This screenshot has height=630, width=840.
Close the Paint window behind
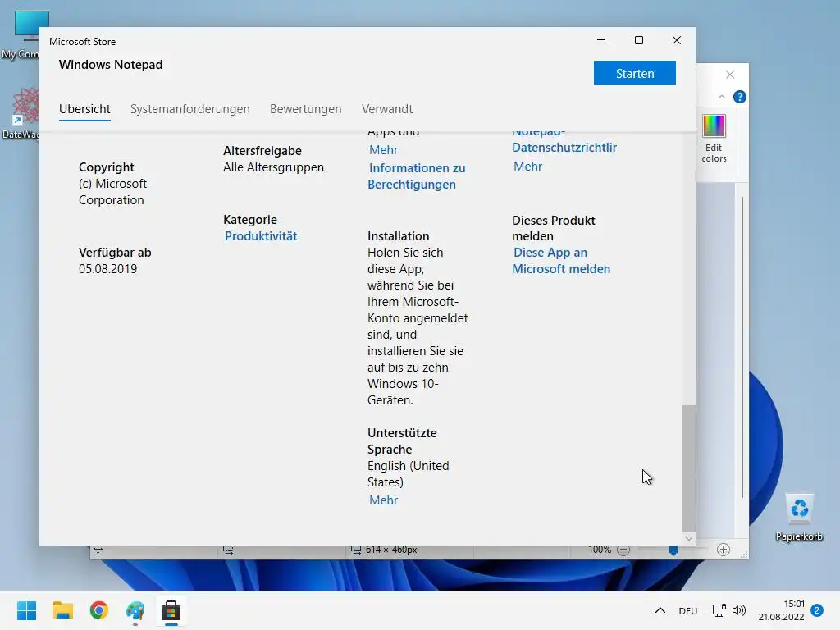click(x=729, y=75)
